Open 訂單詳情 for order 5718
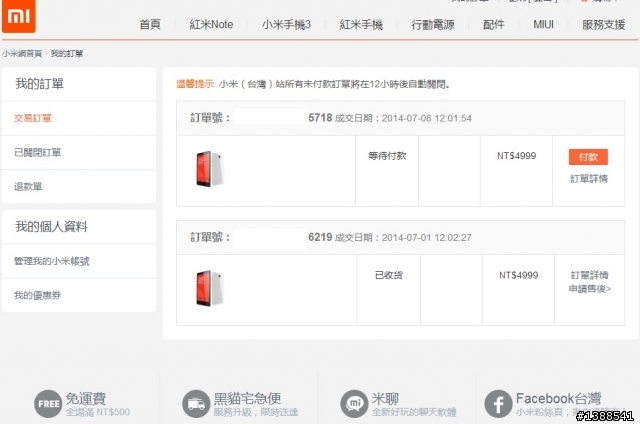 589,179
